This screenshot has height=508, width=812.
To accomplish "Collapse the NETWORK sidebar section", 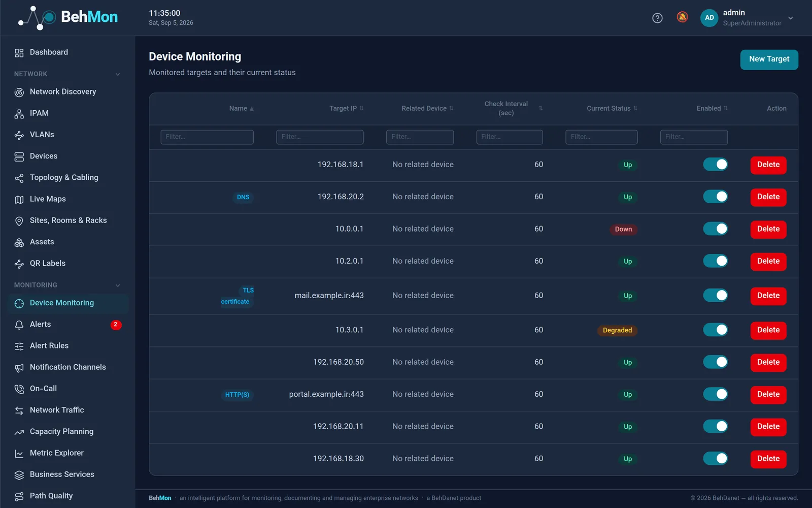I will 118,74.
